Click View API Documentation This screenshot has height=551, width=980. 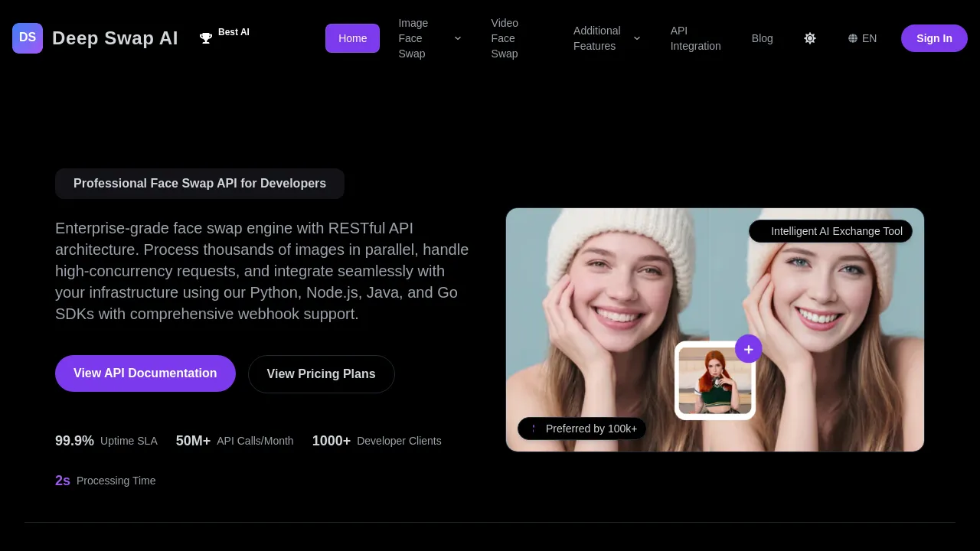tap(145, 373)
